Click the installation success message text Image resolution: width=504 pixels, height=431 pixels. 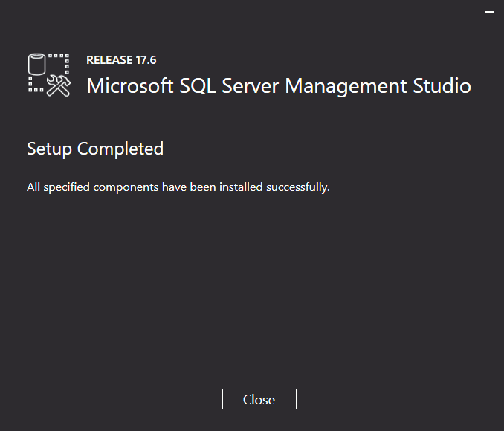coord(178,187)
